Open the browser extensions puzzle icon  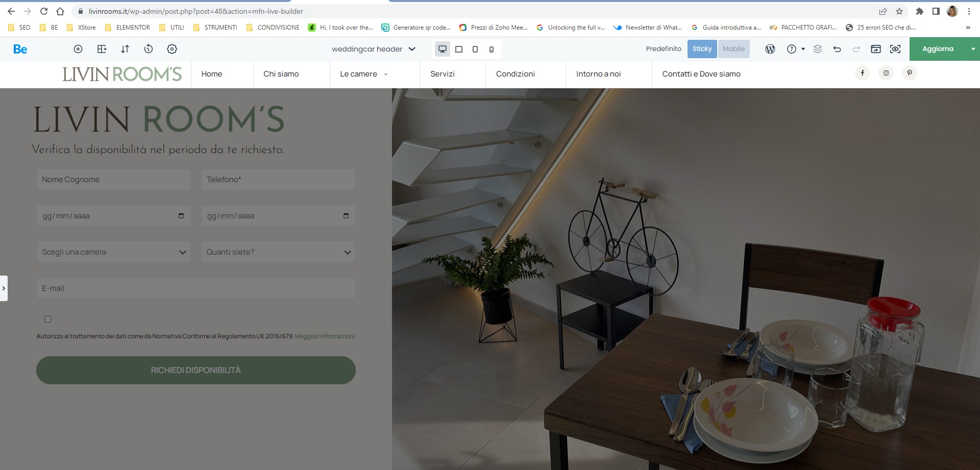[920, 11]
